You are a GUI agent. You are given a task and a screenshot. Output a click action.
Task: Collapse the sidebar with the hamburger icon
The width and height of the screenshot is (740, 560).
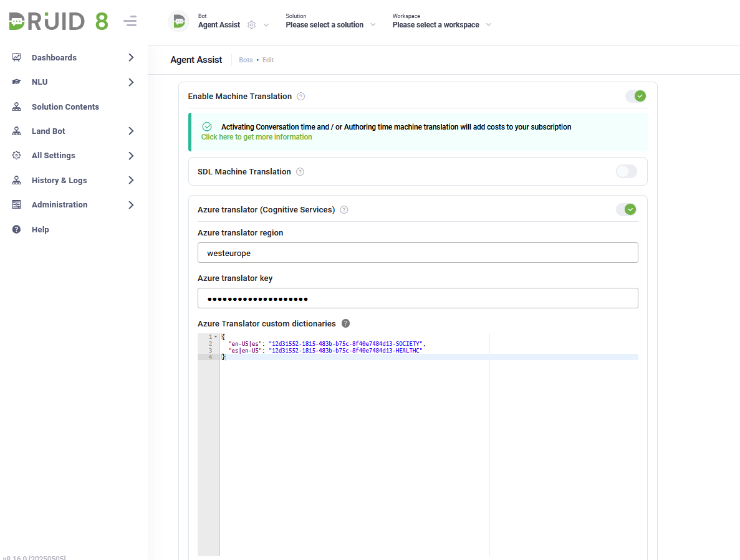(130, 21)
